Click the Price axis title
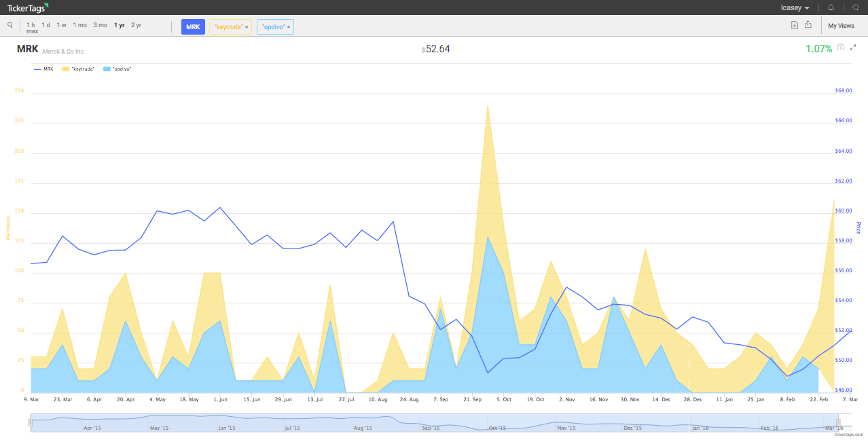This screenshot has height=442, width=868. point(859,228)
